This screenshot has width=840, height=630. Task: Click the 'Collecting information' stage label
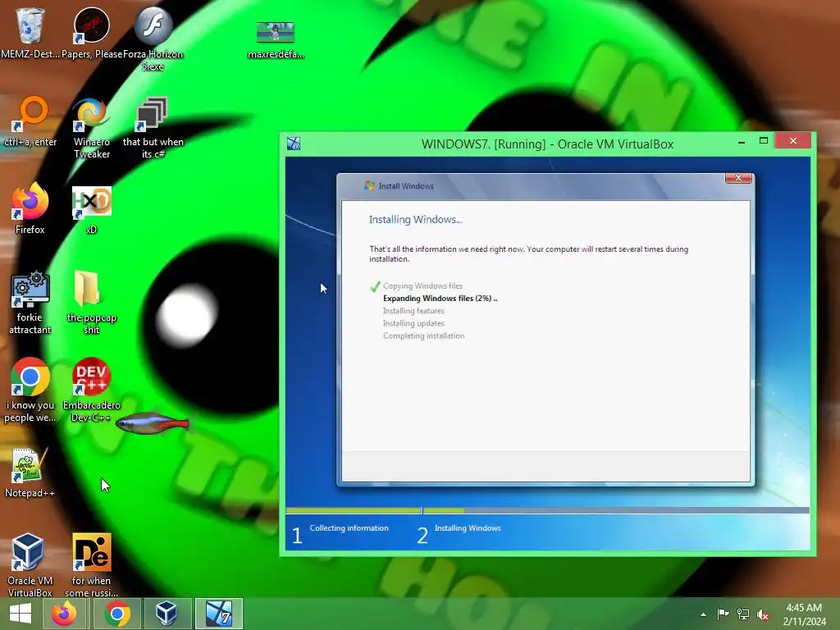[x=349, y=528]
